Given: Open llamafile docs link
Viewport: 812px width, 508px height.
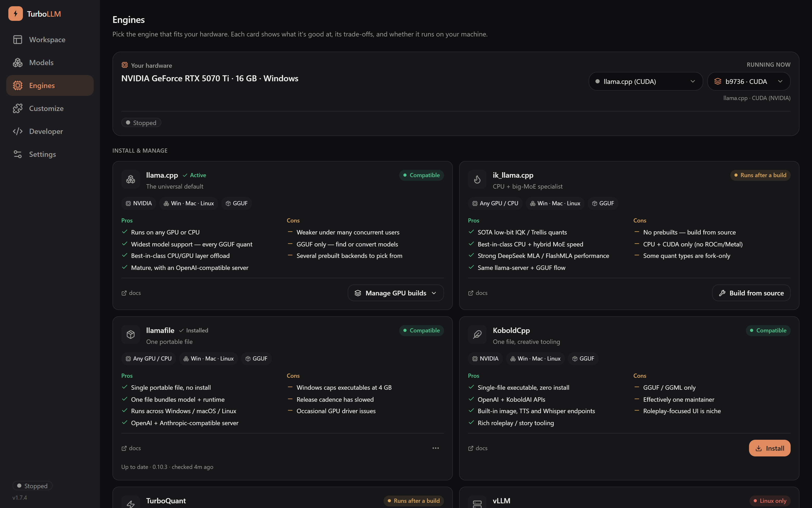Looking at the screenshot, I should pyautogui.click(x=131, y=448).
